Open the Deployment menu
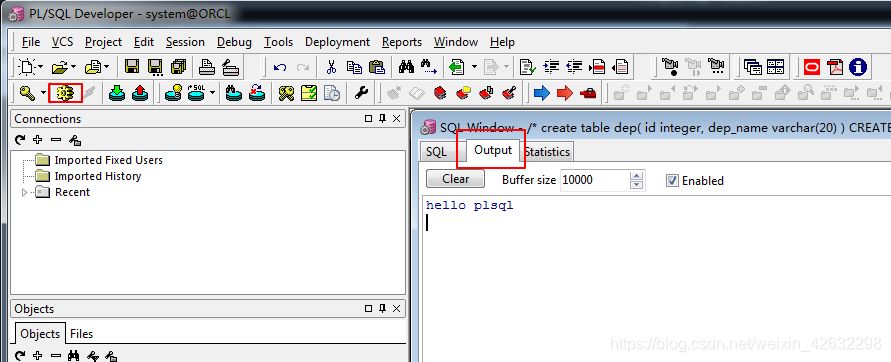 [x=338, y=42]
